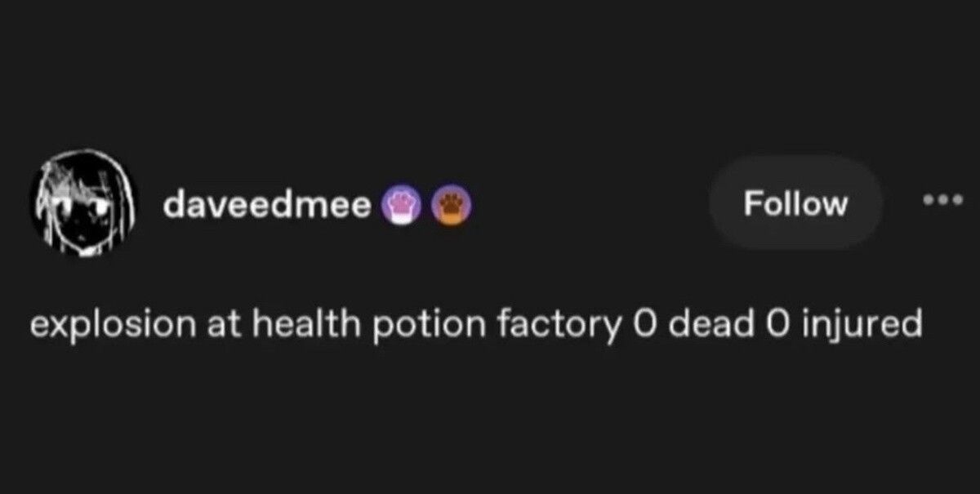
Task: Click the "0 dead" portion of the post
Action: 692,325
